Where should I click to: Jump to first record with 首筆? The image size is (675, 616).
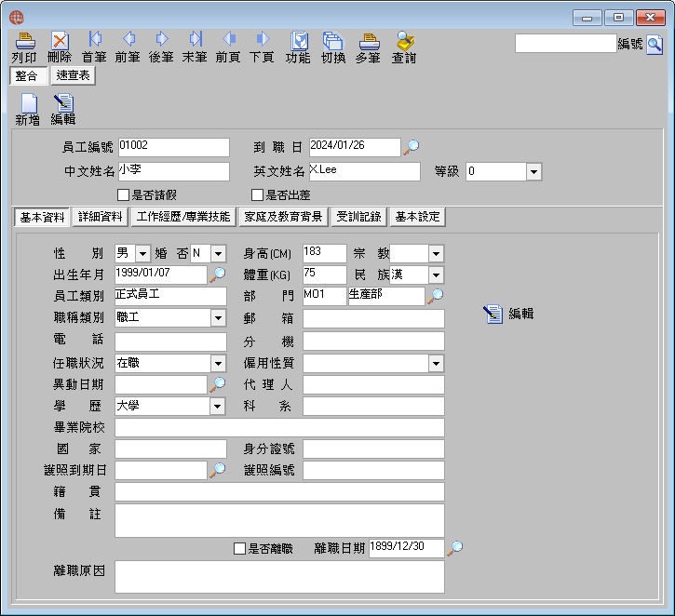(x=95, y=39)
